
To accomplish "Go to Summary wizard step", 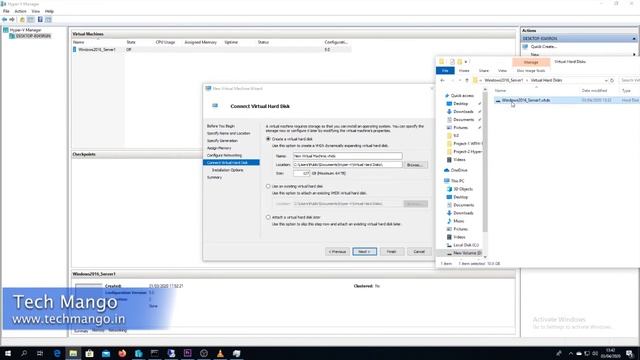I will pos(215,178).
